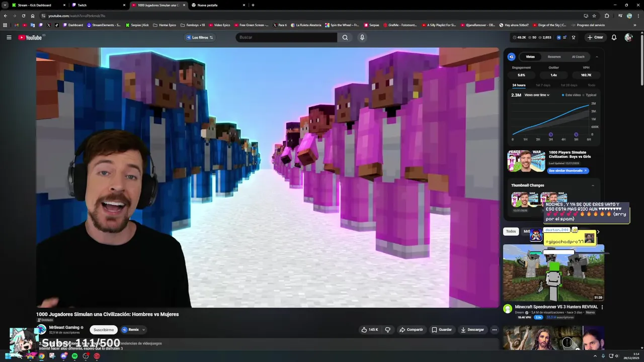Screen dimensions: 644x362
Task: Select the Todos filter chip
Action: pyautogui.click(x=511, y=231)
